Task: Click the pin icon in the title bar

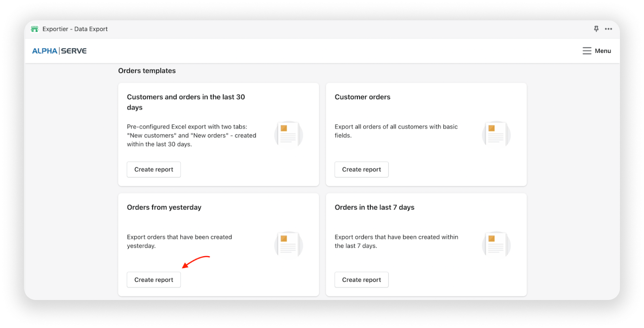Action: [x=596, y=29]
